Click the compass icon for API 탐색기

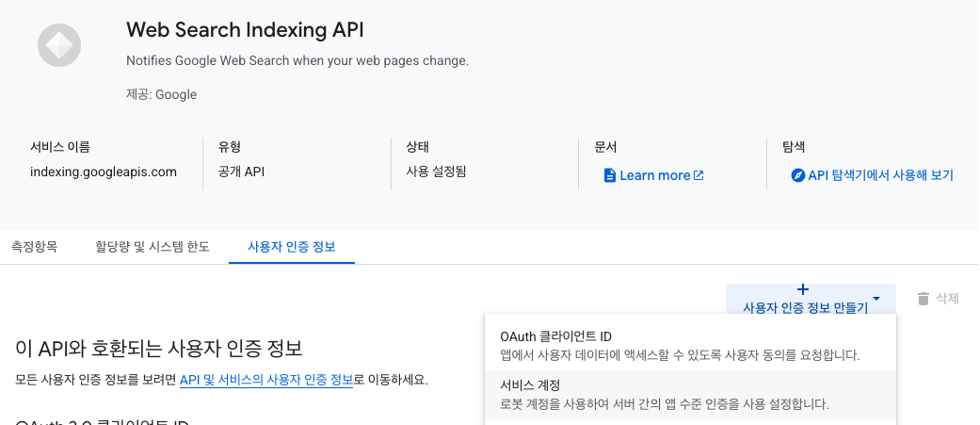point(797,175)
